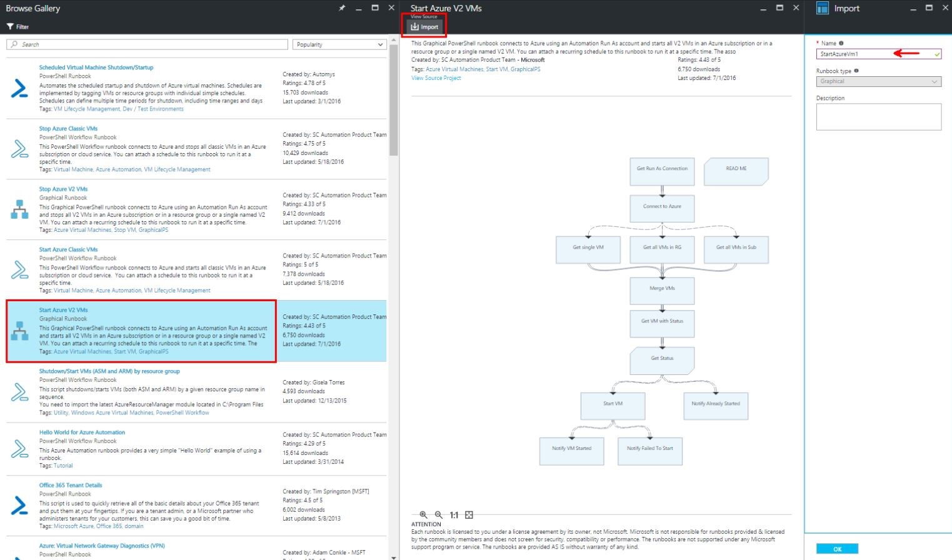The height and width of the screenshot is (560, 952).
Task: Click the Import blade header icon
Action: [823, 8]
